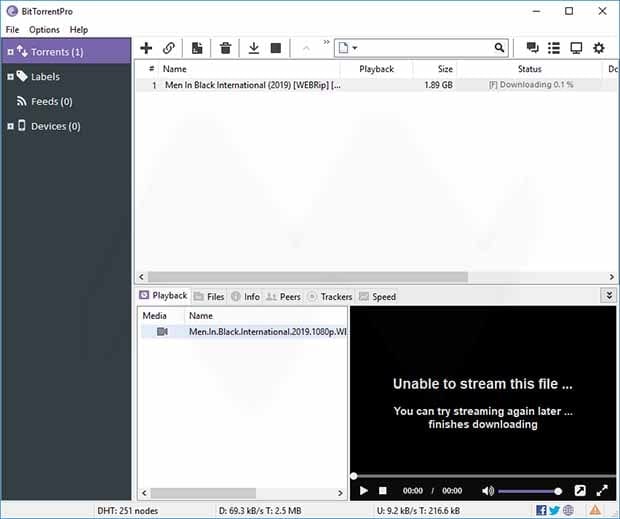Select Devices (0) in sidebar

[56, 126]
